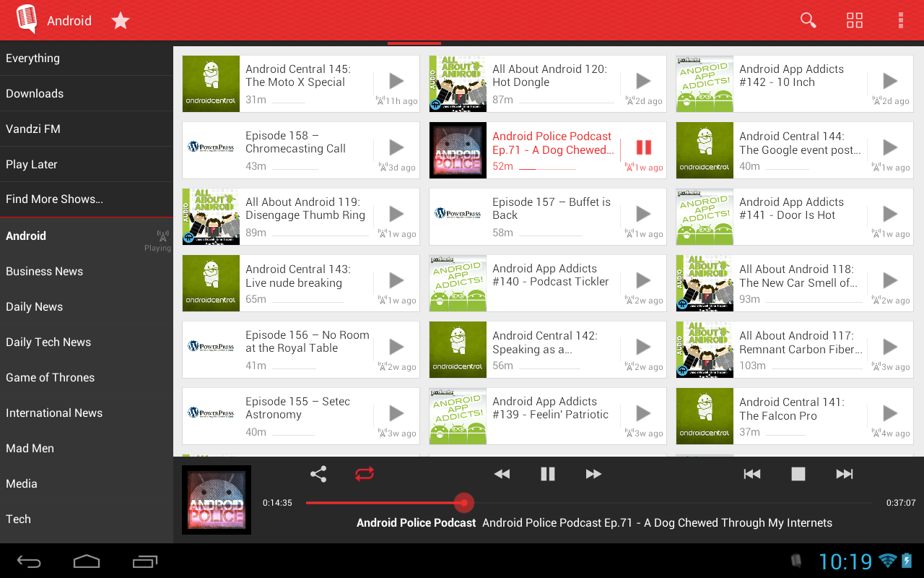Play Episode 157 – Buffet is Back
Viewport: 924px width, 578px height.
tap(643, 214)
